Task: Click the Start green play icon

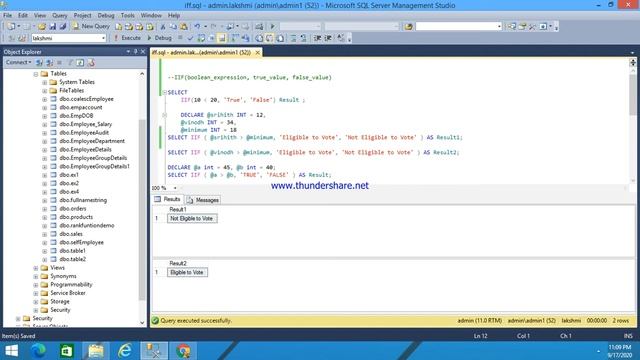Action: 272,27
